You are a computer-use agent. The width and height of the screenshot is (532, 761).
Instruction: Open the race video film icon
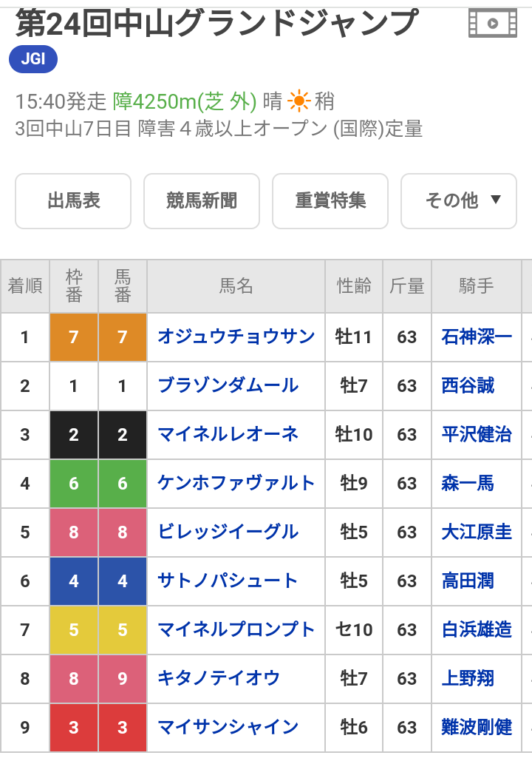tap(492, 23)
